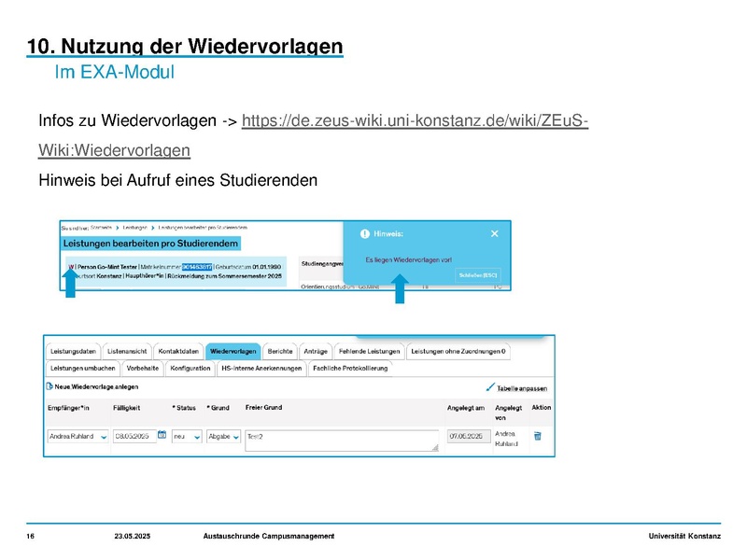Image resolution: width=747 pixels, height=560 pixels.
Task: Open the HS-interne Anerkennungen tab
Action: [261, 369]
